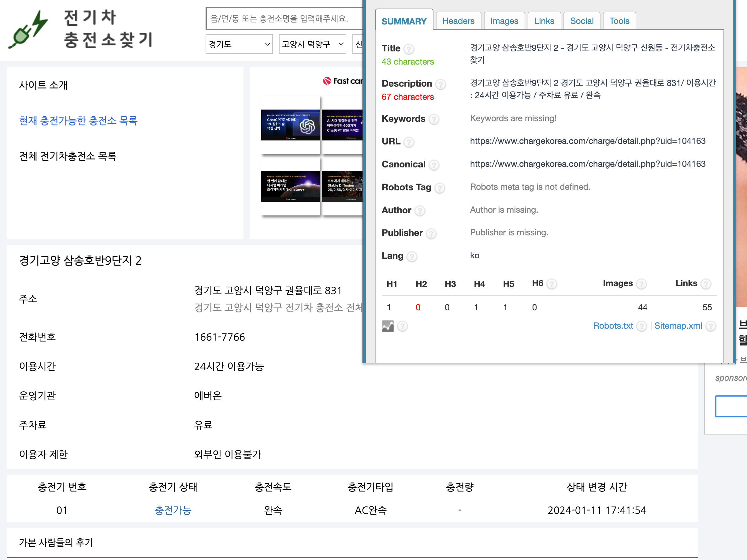Screen dimensions: 747x560
Task: Click the help icon beside Publisher
Action: tap(431, 234)
